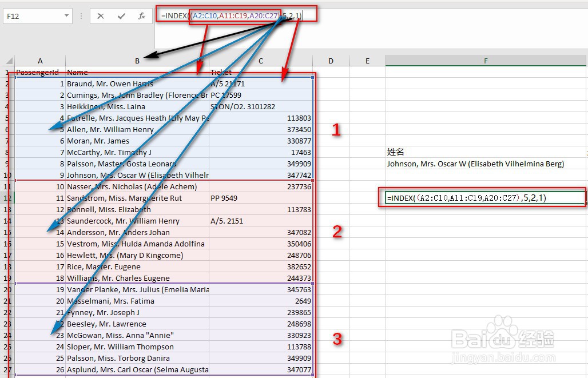The width and height of the screenshot is (588, 378).
Task: Click cell 'Asplund, Mrs. Carl Oscar'
Action: tap(137, 370)
